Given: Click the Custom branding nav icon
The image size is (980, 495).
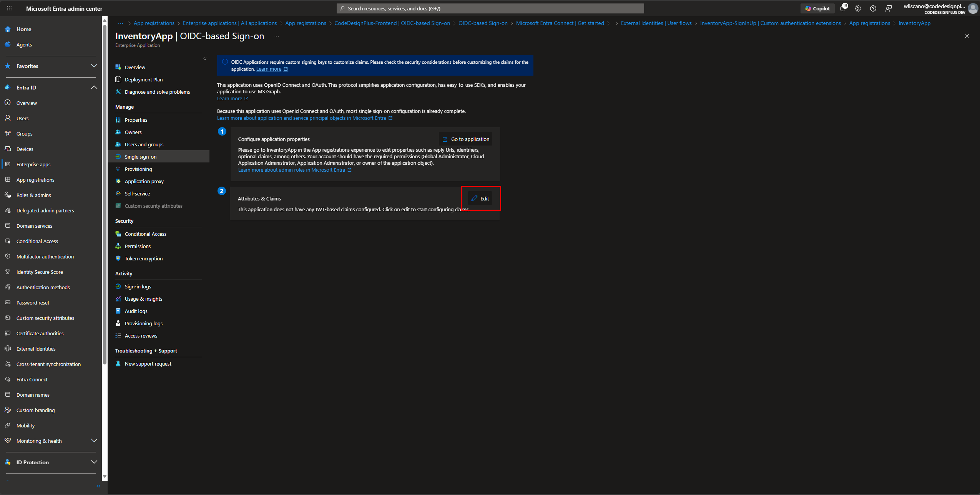Looking at the screenshot, I should tap(8, 410).
